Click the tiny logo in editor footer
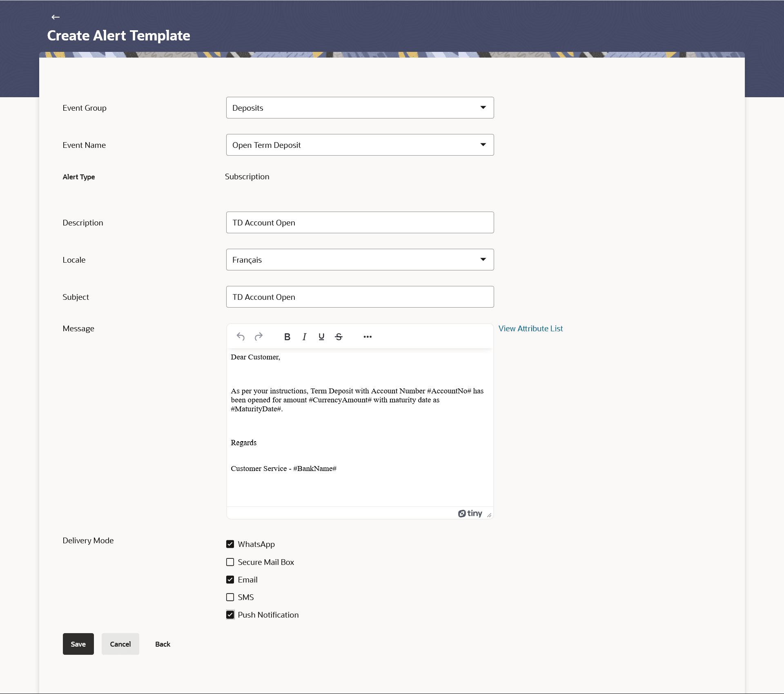Image resolution: width=784 pixels, height=694 pixels. [x=470, y=513]
